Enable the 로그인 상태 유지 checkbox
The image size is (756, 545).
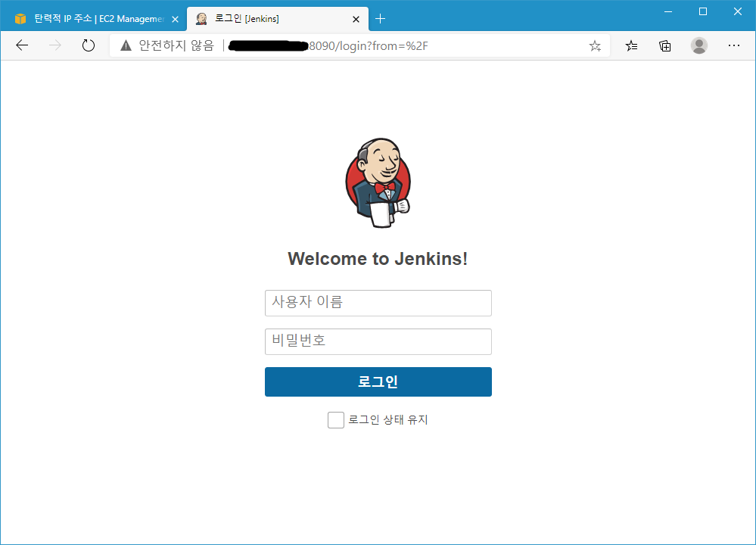[x=336, y=420]
